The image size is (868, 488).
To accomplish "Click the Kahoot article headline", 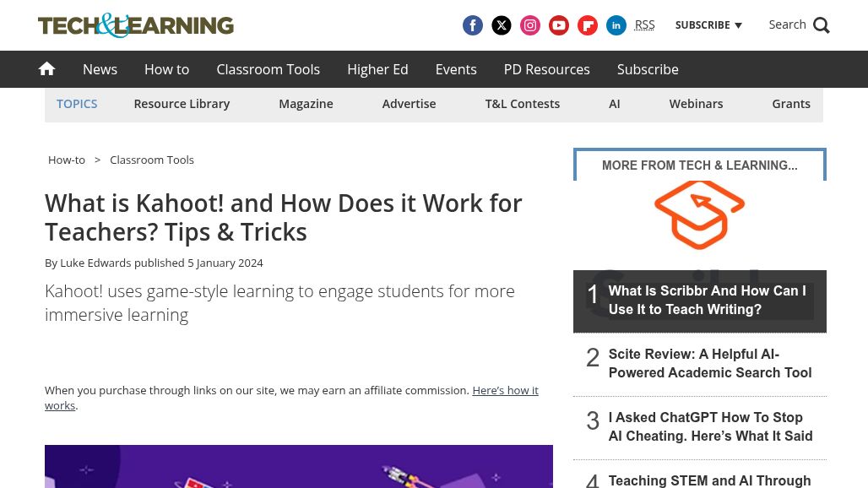I will coord(283,218).
